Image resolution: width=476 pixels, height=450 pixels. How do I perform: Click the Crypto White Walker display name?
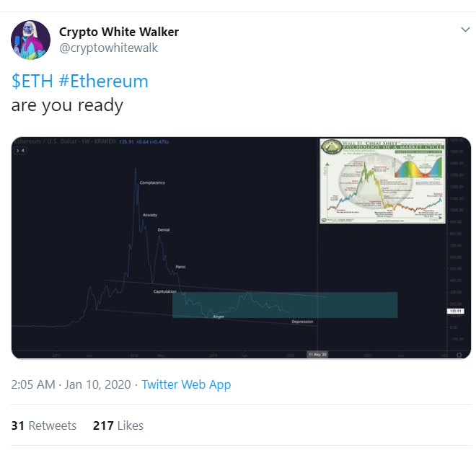pos(119,32)
